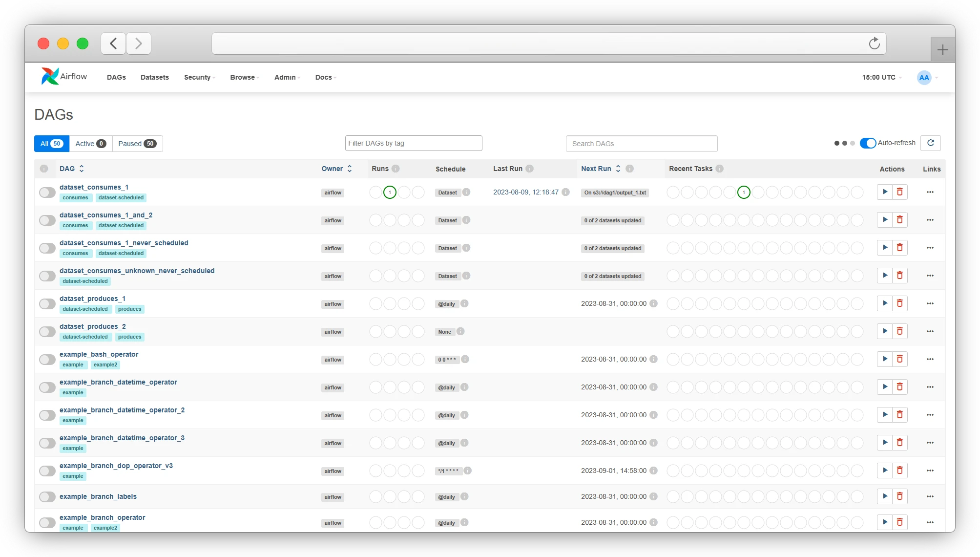Click the Airflow pinwheel logo

click(50, 77)
